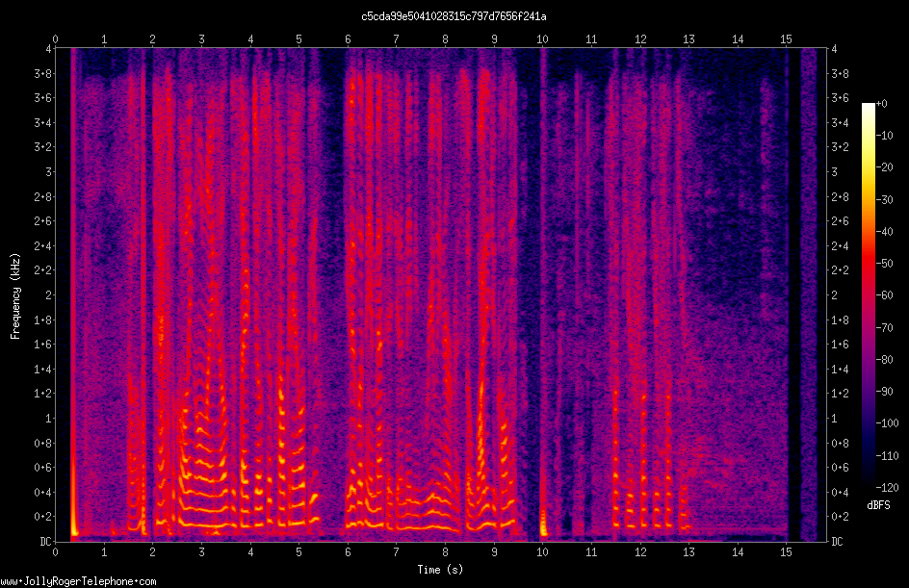Click the 'Frequency (kHz)' axis label

(15, 296)
